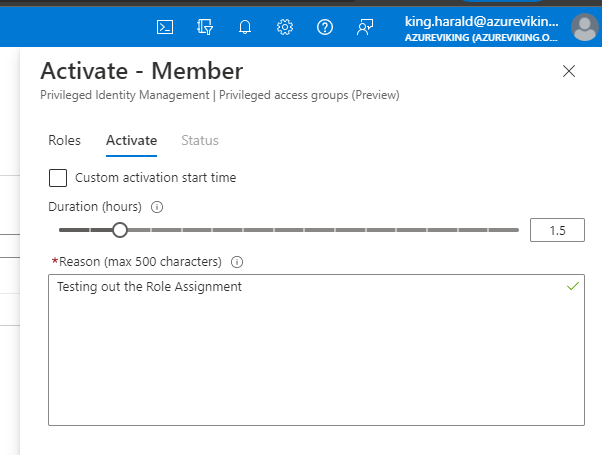
Task: Click info icon next to Duration (hours)
Action: (x=157, y=207)
